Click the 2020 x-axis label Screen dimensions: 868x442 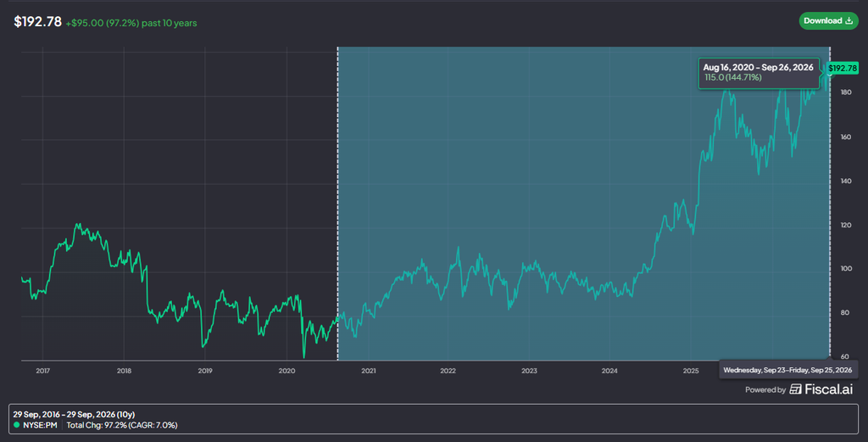287,371
